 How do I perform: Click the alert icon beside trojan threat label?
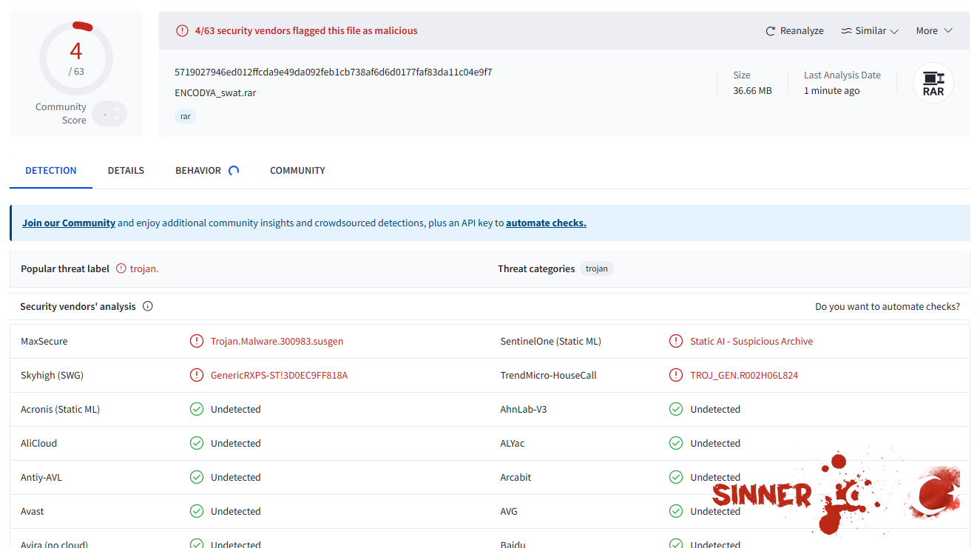point(121,269)
